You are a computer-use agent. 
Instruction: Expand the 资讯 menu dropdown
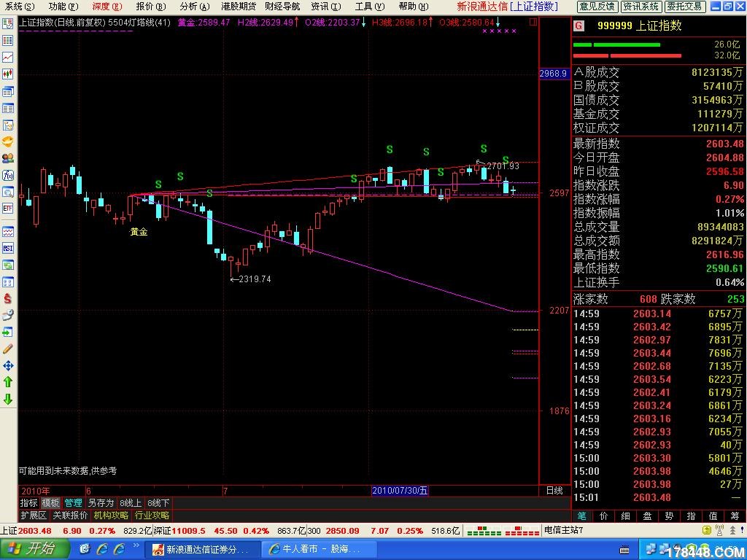(325, 7)
